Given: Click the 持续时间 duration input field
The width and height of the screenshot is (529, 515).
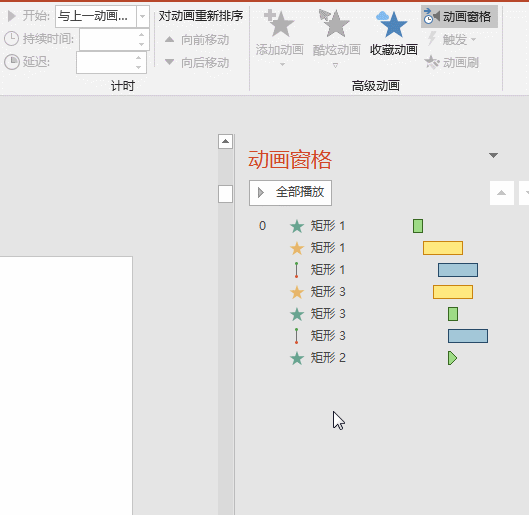Looking at the screenshot, I should (x=108, y=39).
